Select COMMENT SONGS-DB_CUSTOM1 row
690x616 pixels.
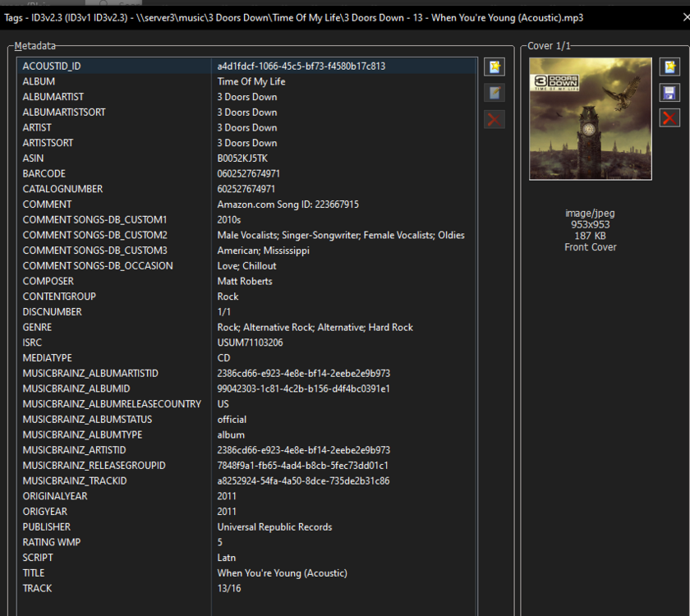point(247,219)
